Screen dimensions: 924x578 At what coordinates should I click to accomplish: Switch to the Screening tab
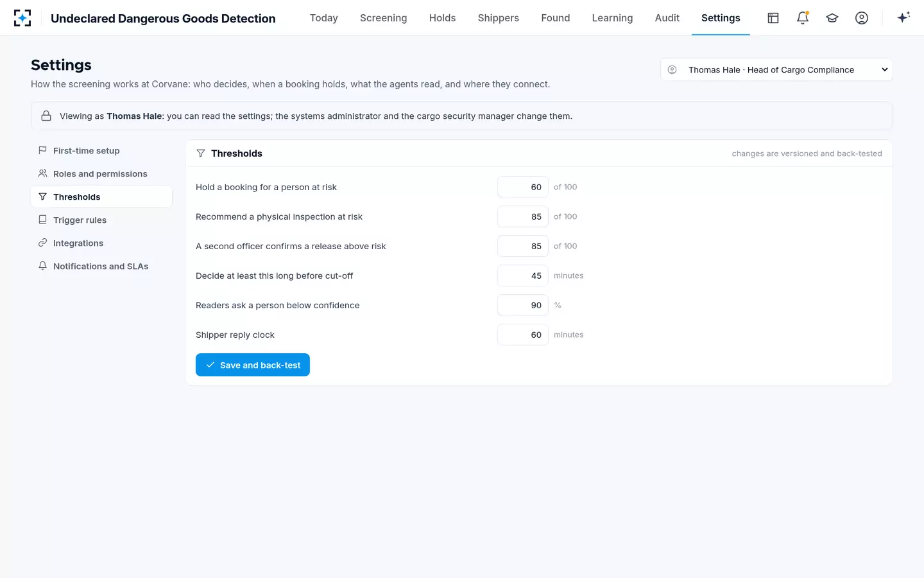tap(383, 18)
